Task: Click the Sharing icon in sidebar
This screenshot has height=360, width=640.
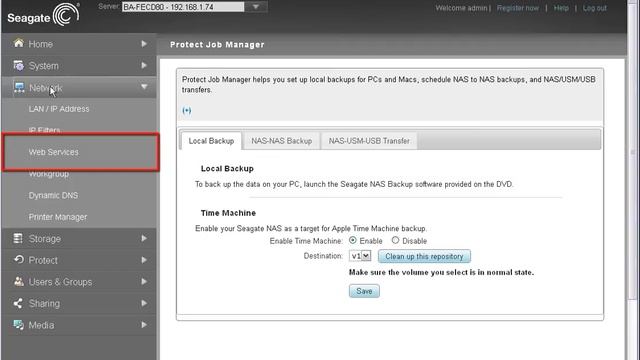Action: [18, 303]
